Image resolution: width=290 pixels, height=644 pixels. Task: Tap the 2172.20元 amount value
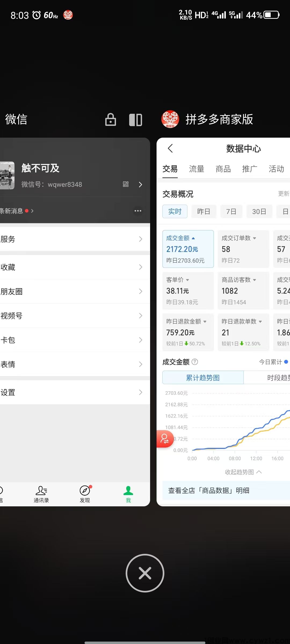(182, 249)
